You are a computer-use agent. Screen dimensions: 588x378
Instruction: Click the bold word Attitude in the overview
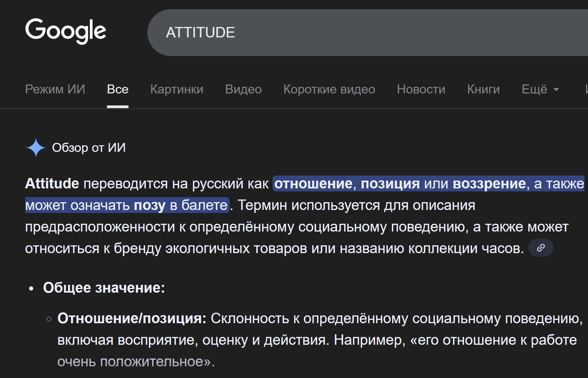(x=52, y=184)
